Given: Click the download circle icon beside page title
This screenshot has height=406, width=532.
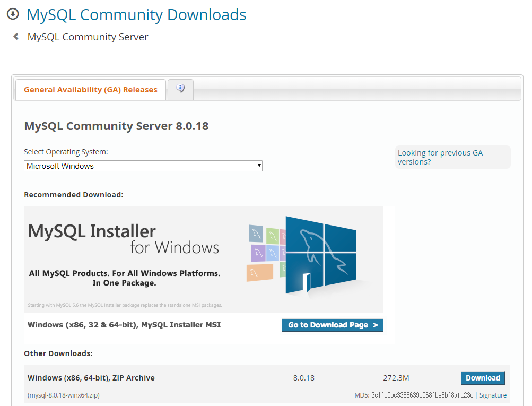Looking at the screenshot, I should (13, 14).
